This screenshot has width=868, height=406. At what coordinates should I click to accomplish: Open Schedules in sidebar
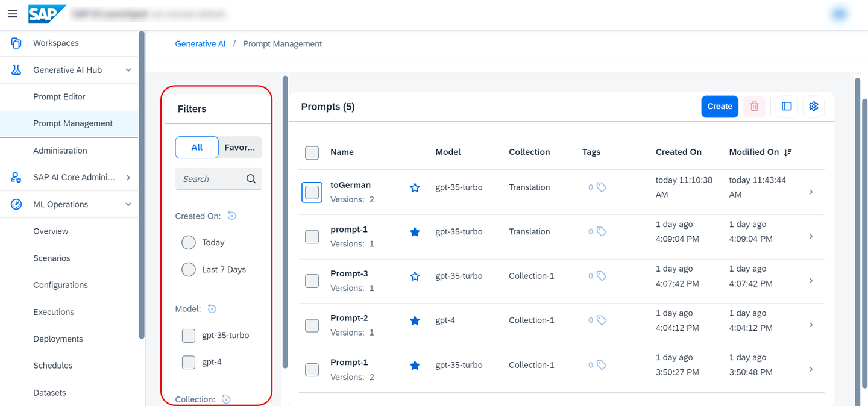click(69, 365)
